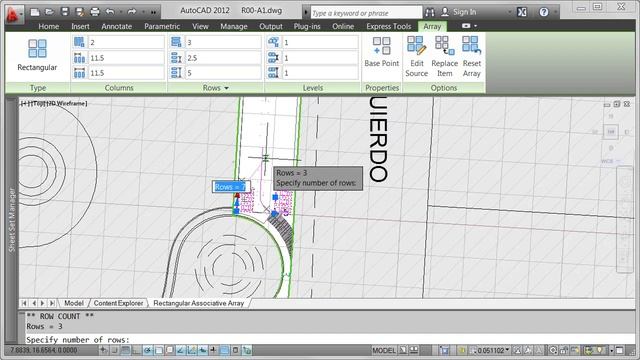The image size is (640, 360).
Task: Open the status bar menu dropdown arrow
Action: click(x=612, y=350)
